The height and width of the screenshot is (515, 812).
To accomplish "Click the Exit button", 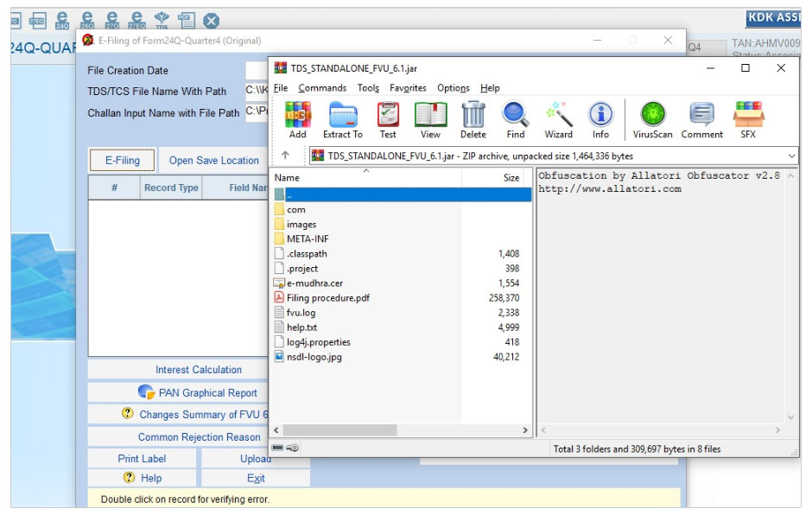I will [256, 478].
